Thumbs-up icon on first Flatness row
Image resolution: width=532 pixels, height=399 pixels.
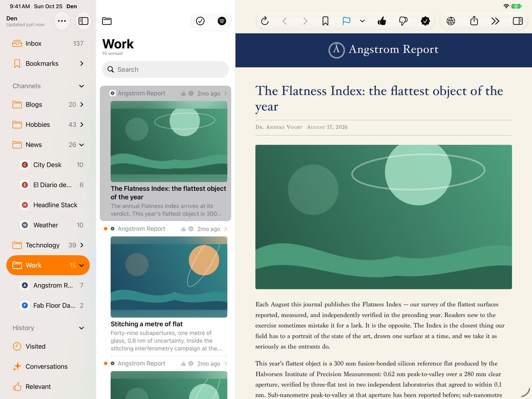pyautogui.click(x=183, y=94)
